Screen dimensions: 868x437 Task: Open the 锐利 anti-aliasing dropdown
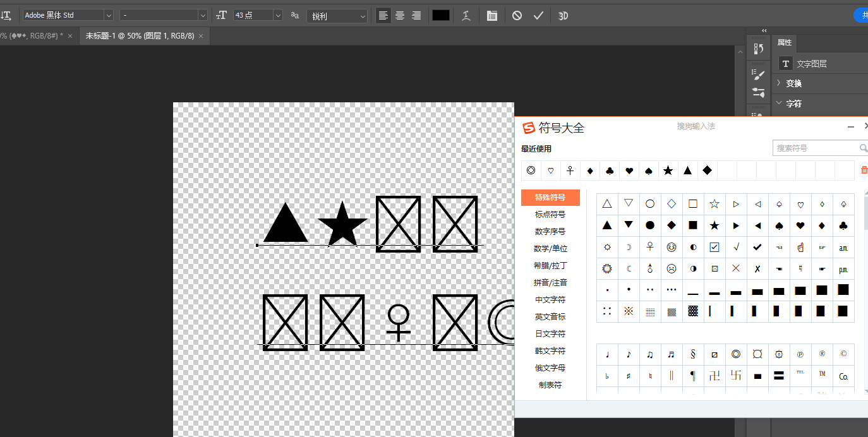pyautogui.click(x=337, y=16)
